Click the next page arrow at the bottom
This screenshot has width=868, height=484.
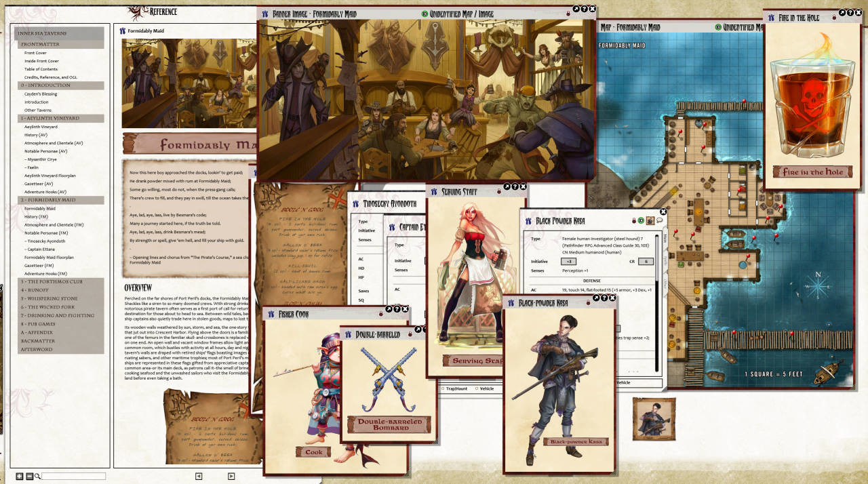click(231, 476)
